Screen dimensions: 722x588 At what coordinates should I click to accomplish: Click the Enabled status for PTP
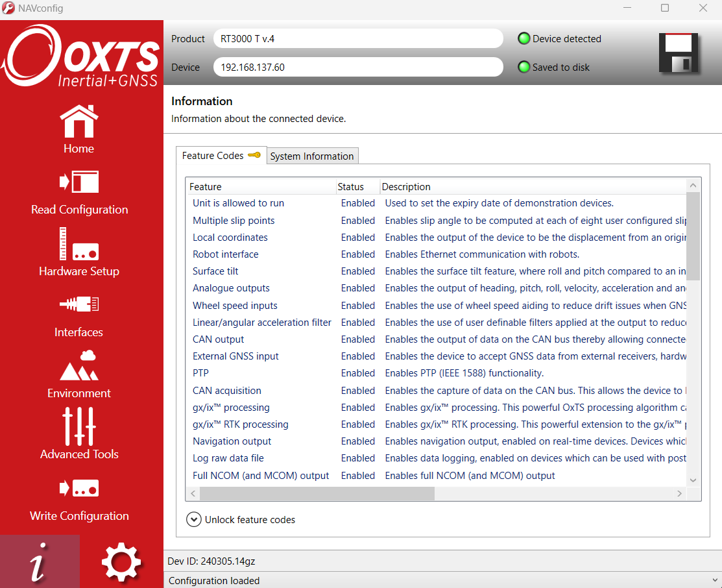pos(358,373)
